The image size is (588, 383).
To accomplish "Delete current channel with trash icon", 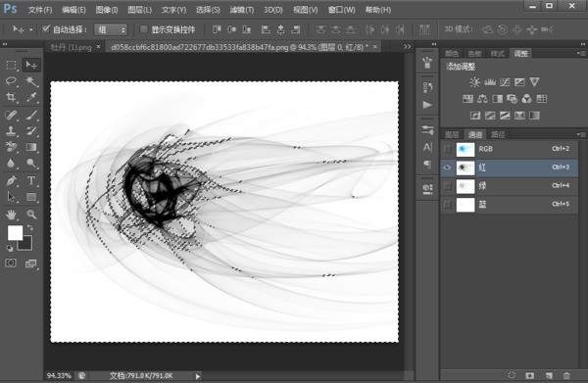I will (x=566, y=375).
